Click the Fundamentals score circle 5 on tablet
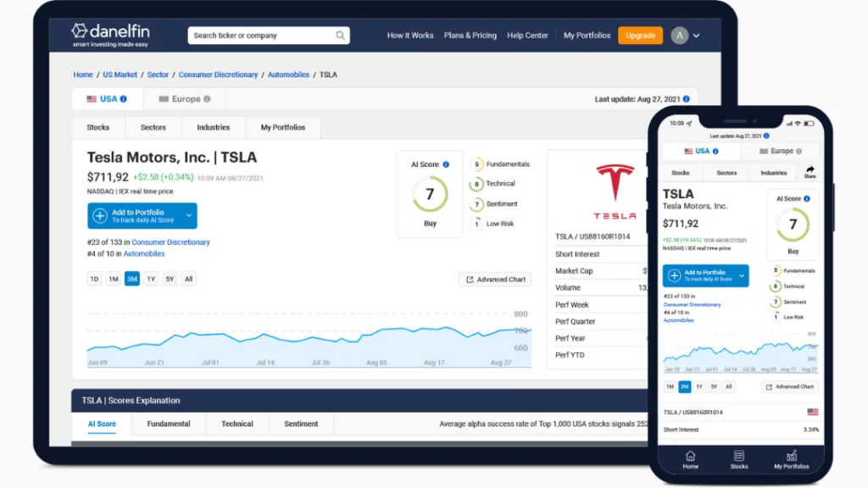Viewport: 868px width, 488px height. (x=476, y=164)
